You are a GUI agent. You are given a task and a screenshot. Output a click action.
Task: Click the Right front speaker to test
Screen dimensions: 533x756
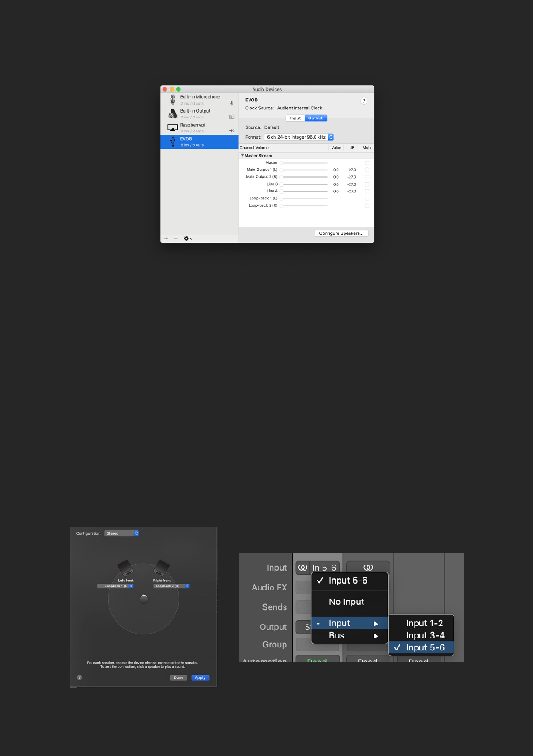162,568
